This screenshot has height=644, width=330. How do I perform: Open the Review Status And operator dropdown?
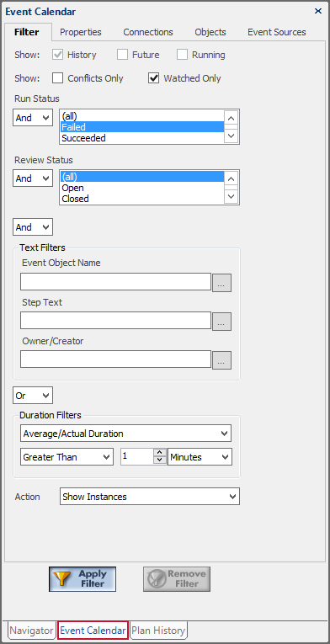[33, 178]
